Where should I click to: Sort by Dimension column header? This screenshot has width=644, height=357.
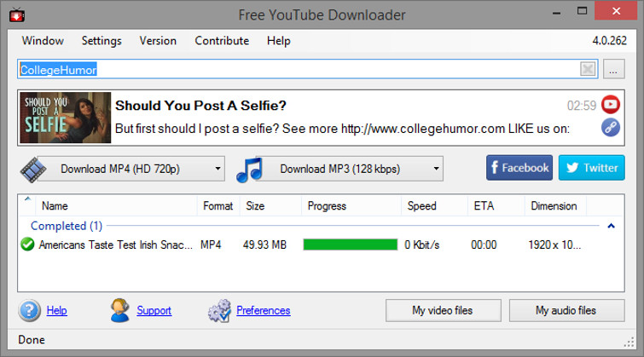pyautogui.click(x=555, y=205)
